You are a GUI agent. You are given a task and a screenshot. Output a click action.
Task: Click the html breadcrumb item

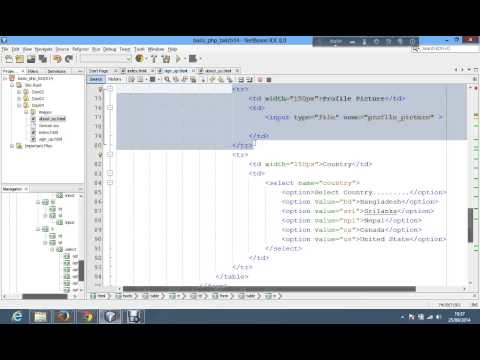[x=98, y=296]
